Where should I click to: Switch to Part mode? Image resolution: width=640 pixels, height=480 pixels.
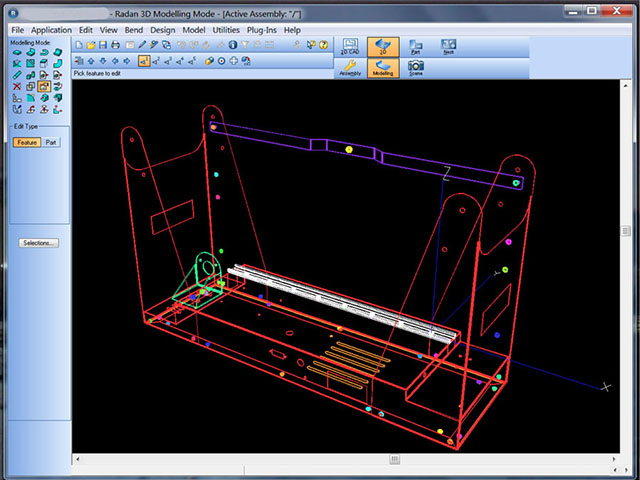[416, 47]
